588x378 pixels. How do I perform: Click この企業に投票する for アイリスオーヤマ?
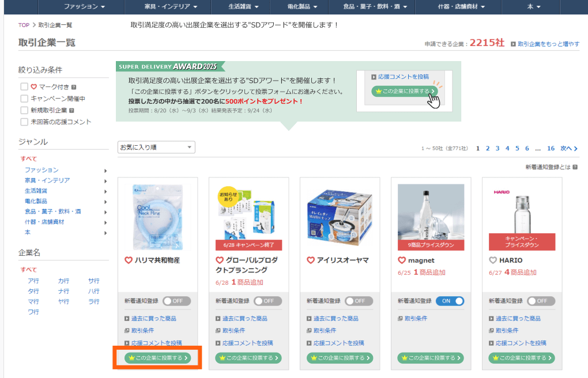(340, 358)
